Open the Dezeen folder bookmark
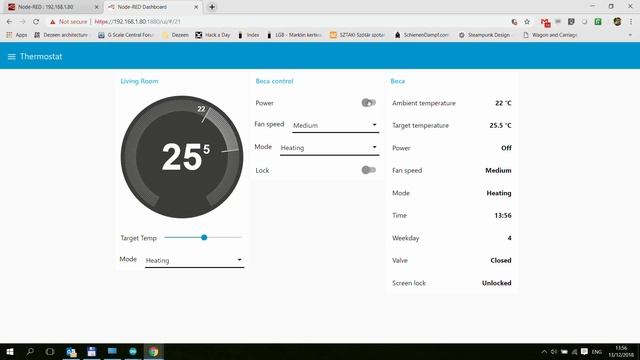Image resolution: width=640 pixels, height=360 pixels. point(176,35)
